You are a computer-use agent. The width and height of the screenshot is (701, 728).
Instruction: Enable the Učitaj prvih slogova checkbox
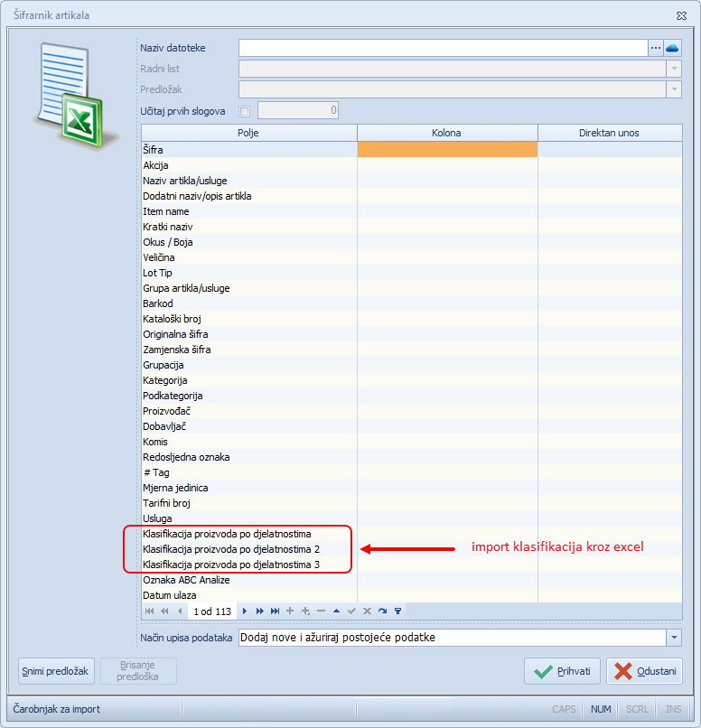pos(244,111)
